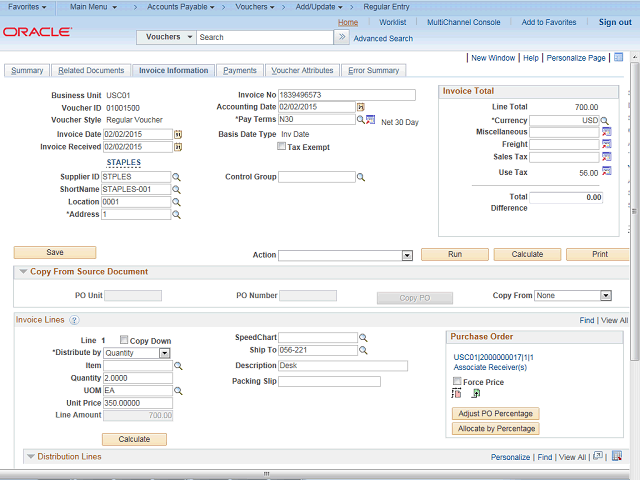The image size is (640, 480).
Task: Check the Copy Down checkbox
Action: pos(124,340)
